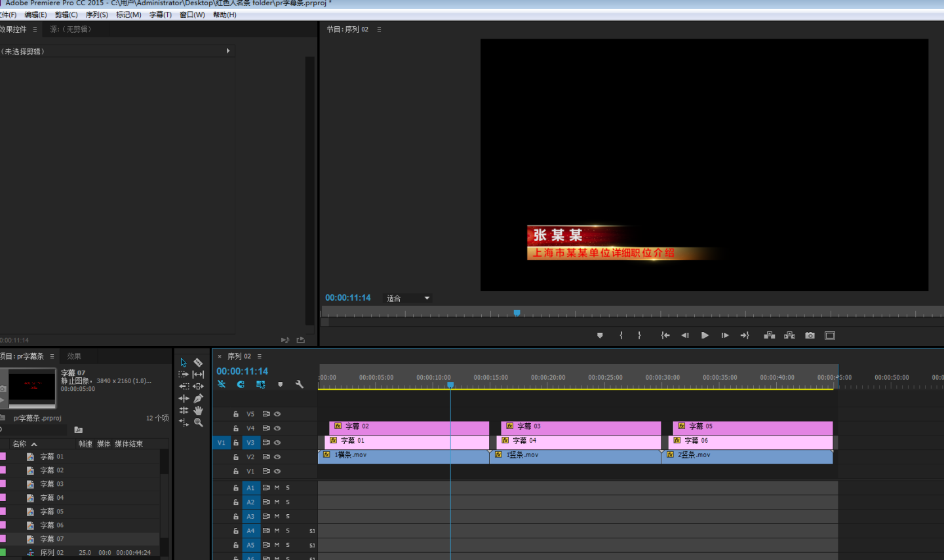The width and height of the screenshot is (944, 560).
Task: Click Program monitor timecode 00:00:11:14
Action: [348, 298]
